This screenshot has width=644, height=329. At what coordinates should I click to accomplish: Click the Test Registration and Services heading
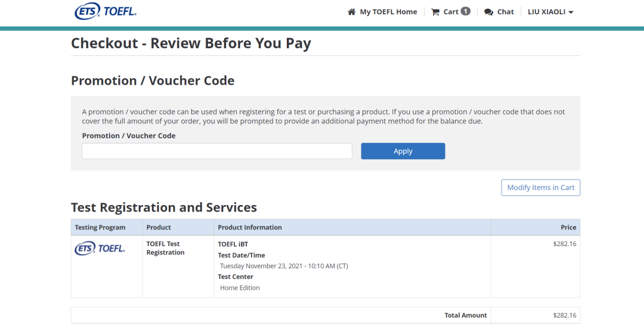(x=164, y=207)
